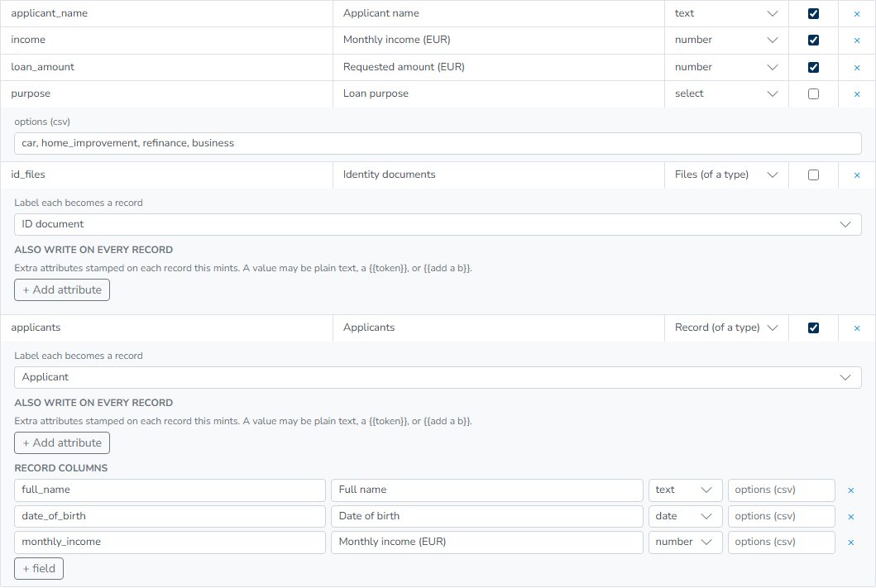
Task: Click options csv input for full_name
Action: 782,490
